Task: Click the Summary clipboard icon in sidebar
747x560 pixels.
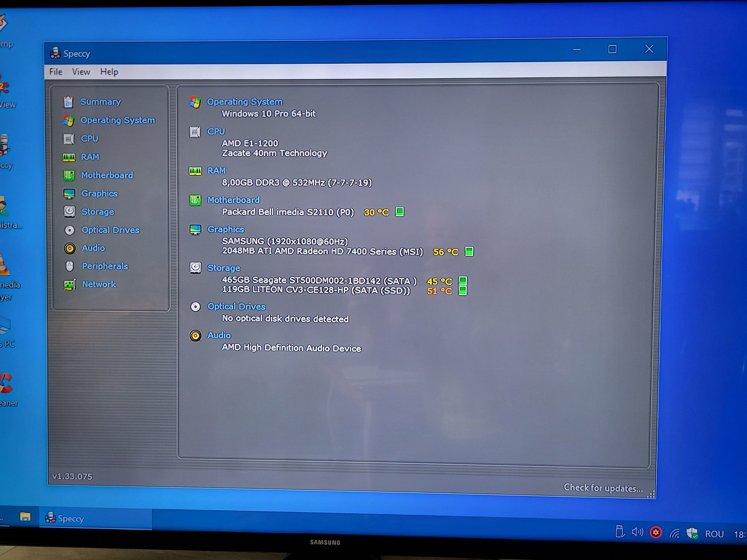Action: point(68,102)
